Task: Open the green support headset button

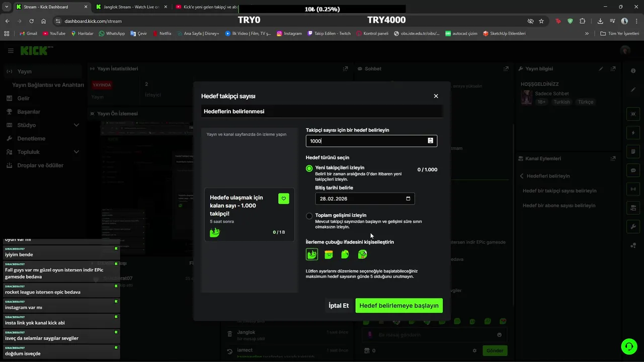Action: coord(628,346)
